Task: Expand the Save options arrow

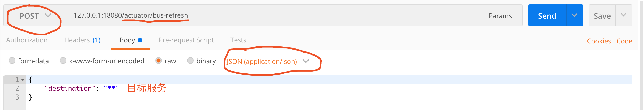Action: (623, 15)
